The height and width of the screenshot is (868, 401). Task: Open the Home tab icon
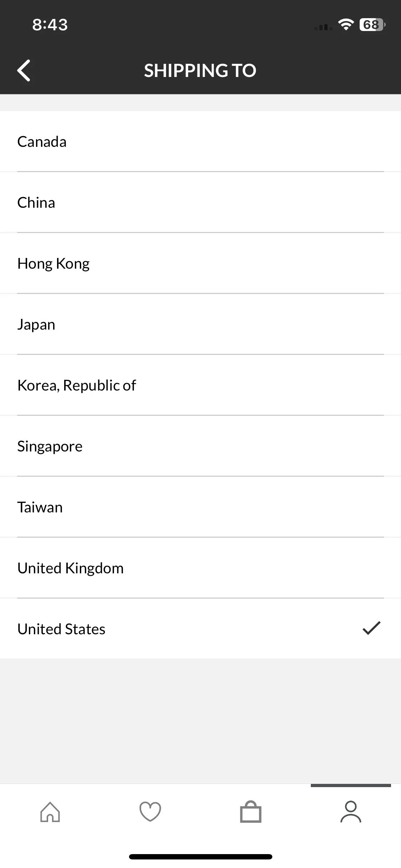(x=50, y=812)
